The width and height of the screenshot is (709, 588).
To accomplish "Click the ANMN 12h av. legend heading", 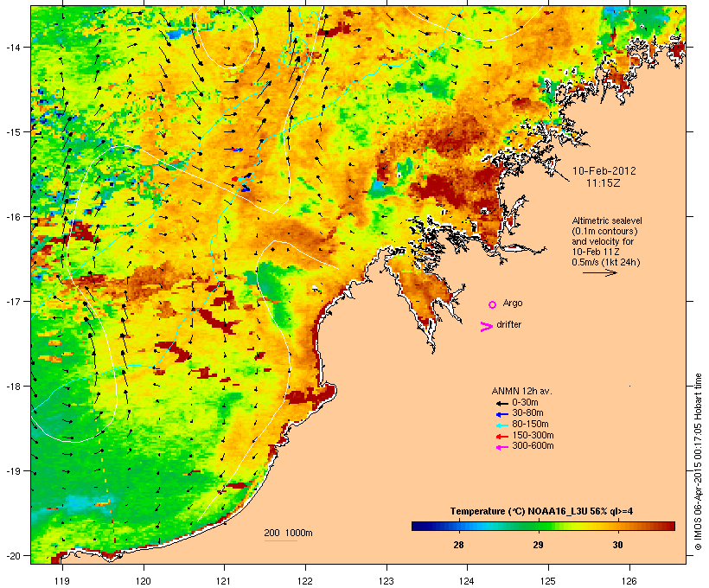I will click(521, 391).
